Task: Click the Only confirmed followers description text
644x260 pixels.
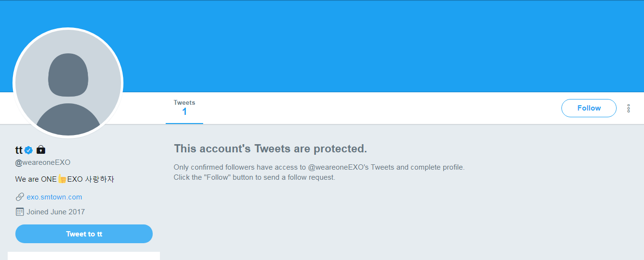Action: point(319,167)
